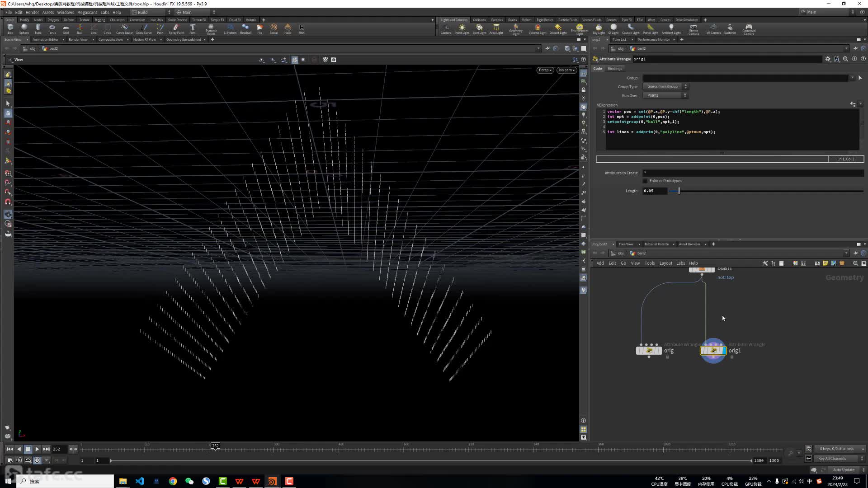Select the Curve Bezier shelf tool

pyautogui.click(x=124, y=29)
